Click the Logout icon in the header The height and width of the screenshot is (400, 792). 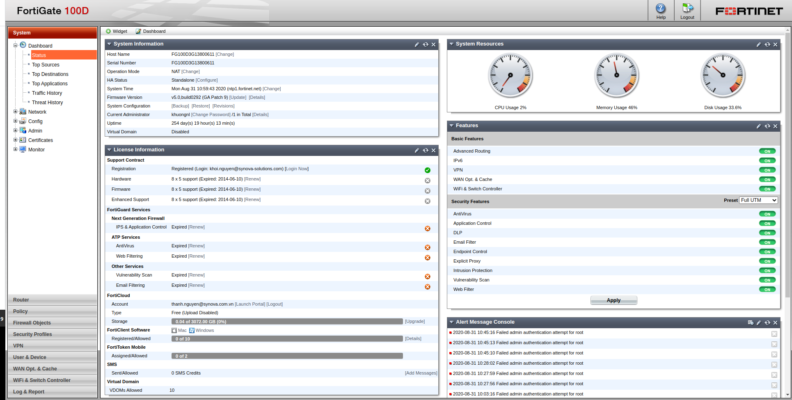[x=687, y=11]
